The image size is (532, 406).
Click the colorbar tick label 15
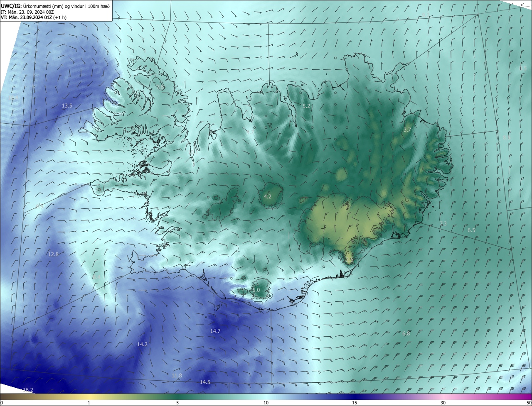point(355,403)
